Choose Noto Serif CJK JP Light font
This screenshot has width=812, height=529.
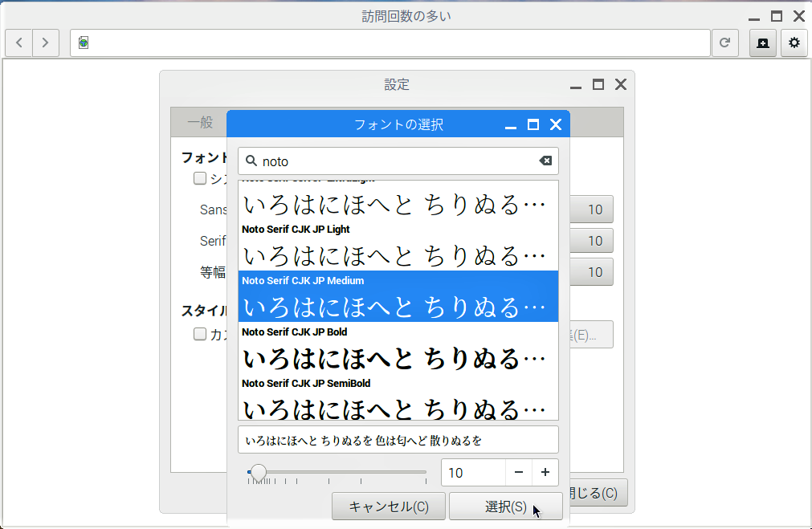398,245
